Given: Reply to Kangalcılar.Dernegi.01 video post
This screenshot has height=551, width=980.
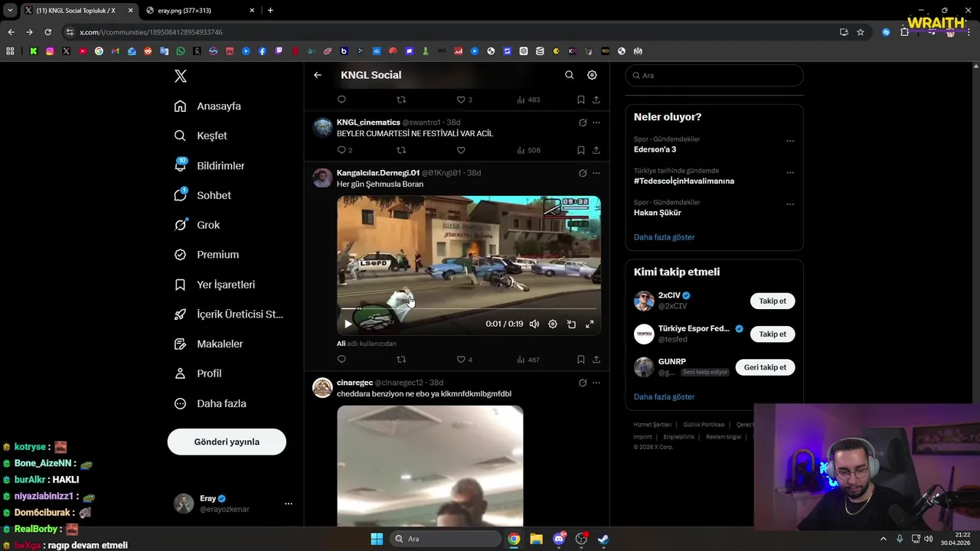Looking at the screenshot, I should [341, 360].
